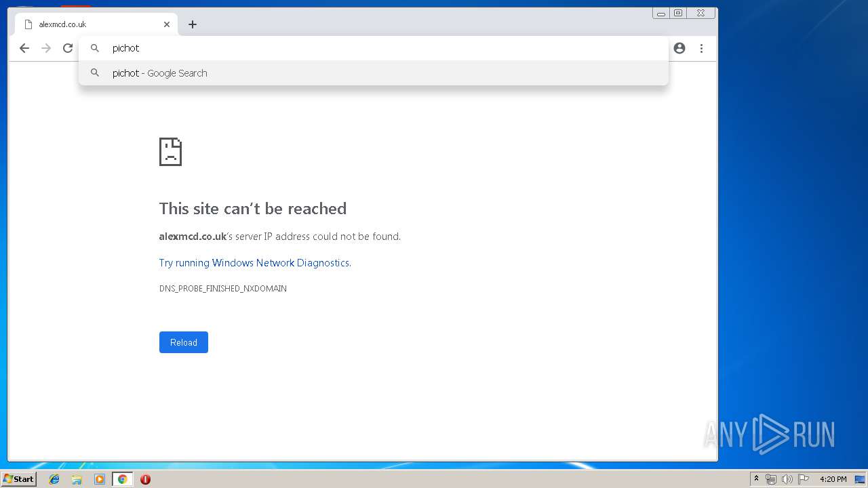Viewport: 868px width, 488px height.
Task: Click the magnifier icon in address bar
Action: (95, 48)
